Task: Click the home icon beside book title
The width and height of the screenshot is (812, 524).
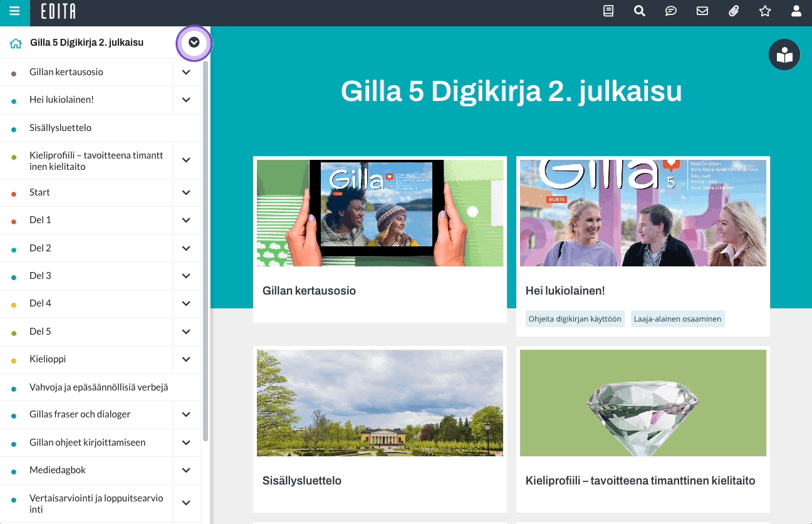Action: tap(16, 43)
